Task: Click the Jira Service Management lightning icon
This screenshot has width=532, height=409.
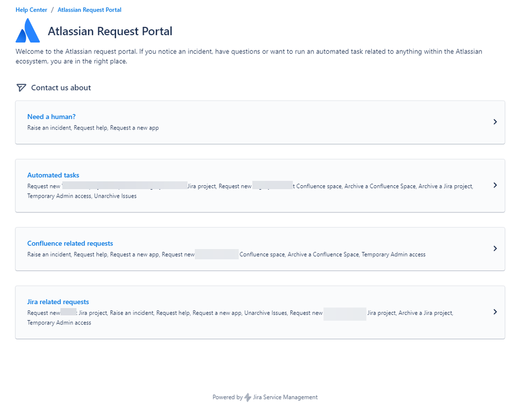Action: (x=248, y=397)
